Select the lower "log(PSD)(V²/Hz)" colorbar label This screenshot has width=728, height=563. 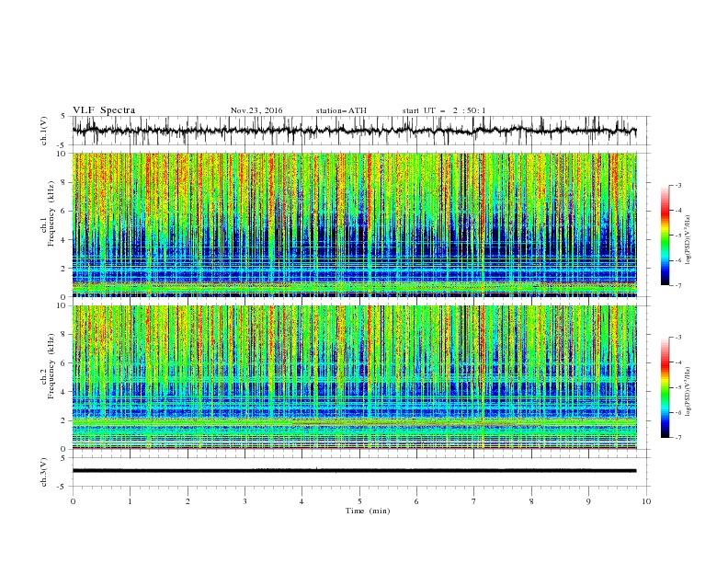pos(688,392)
